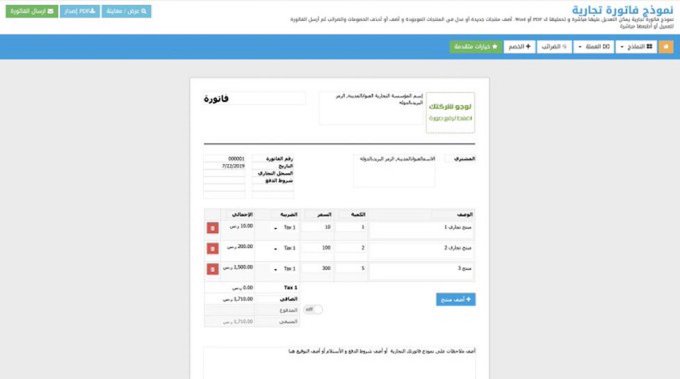Toggle the paid amount off switch
Viewport: 680px width, 379px height.
pyautogui.click(x=313, y=309)
